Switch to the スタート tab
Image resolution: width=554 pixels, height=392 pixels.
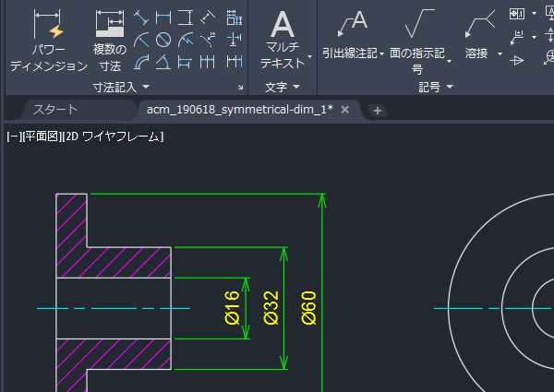click(x=55, y=110)
